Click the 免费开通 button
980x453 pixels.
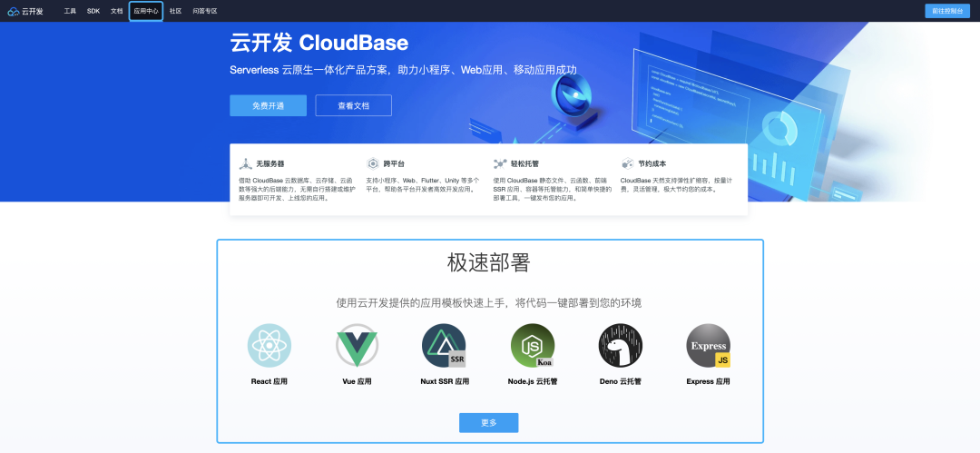point(268,105)
